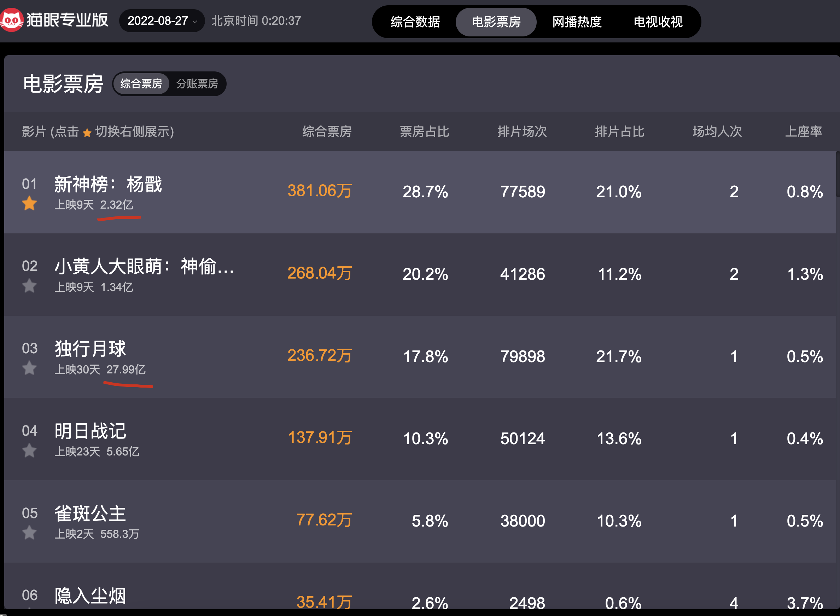The height and width of the screenshot is (616, 840).
Task: Switch to 网播热度 tab
Action: tap(577, 22)
